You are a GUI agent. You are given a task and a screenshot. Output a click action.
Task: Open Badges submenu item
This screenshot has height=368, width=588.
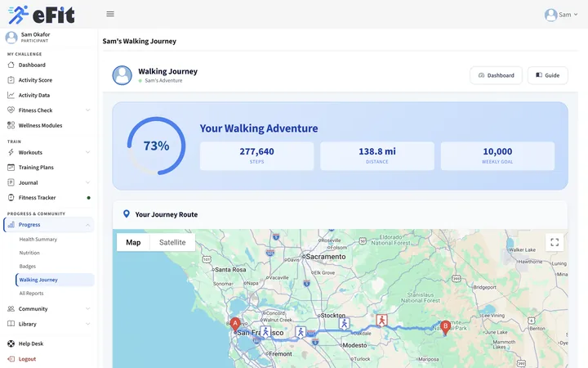28,267
